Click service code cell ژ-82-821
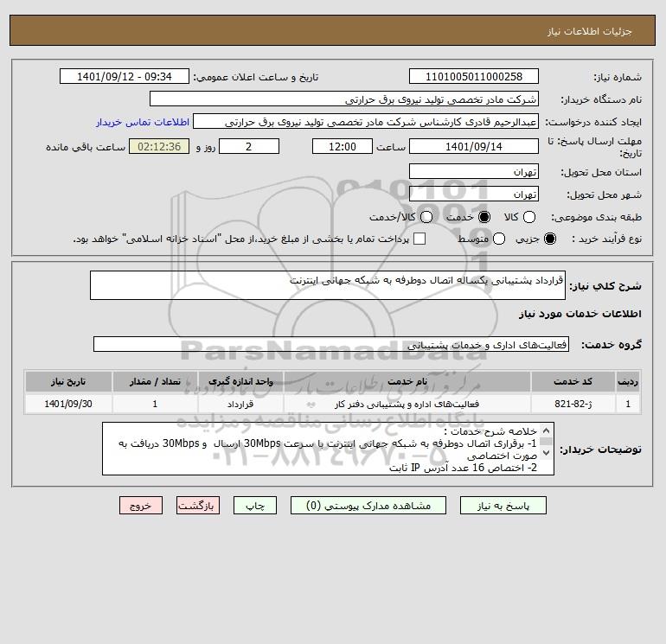 tap(573, 404)
